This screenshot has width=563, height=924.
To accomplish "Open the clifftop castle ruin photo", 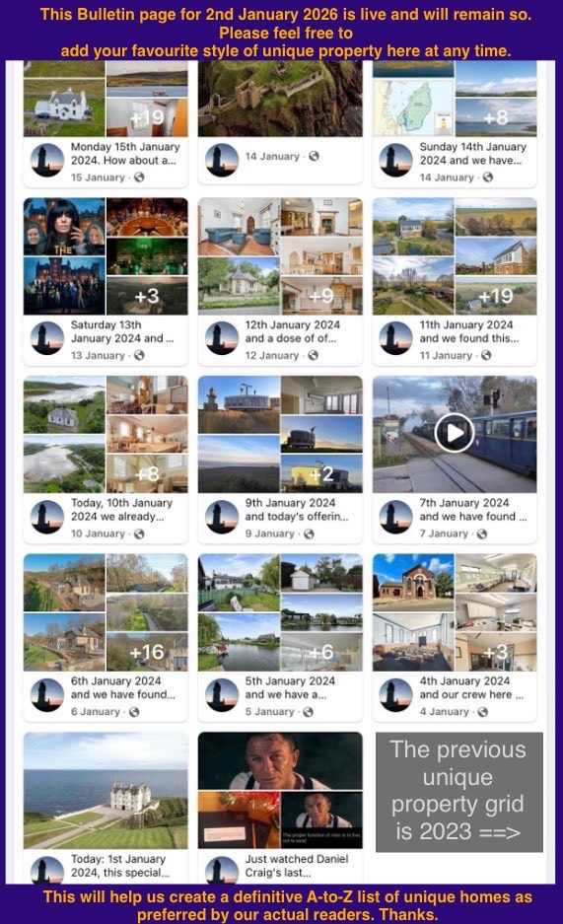I will 280,99.
